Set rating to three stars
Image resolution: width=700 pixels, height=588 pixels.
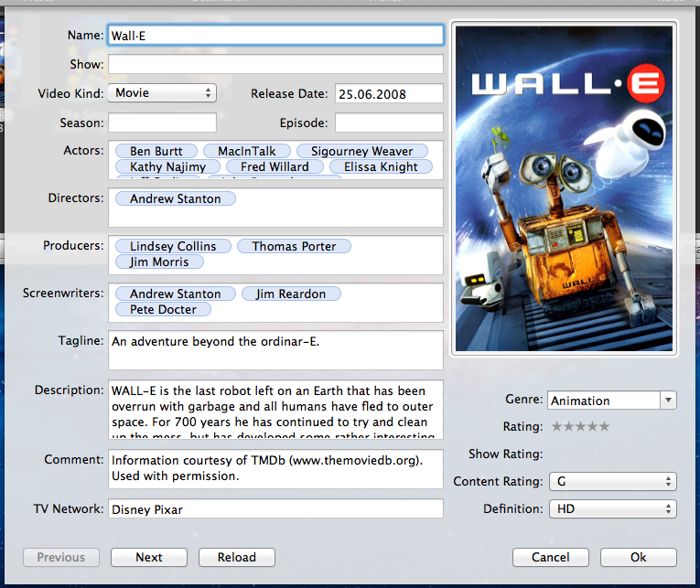coord(580,426)
